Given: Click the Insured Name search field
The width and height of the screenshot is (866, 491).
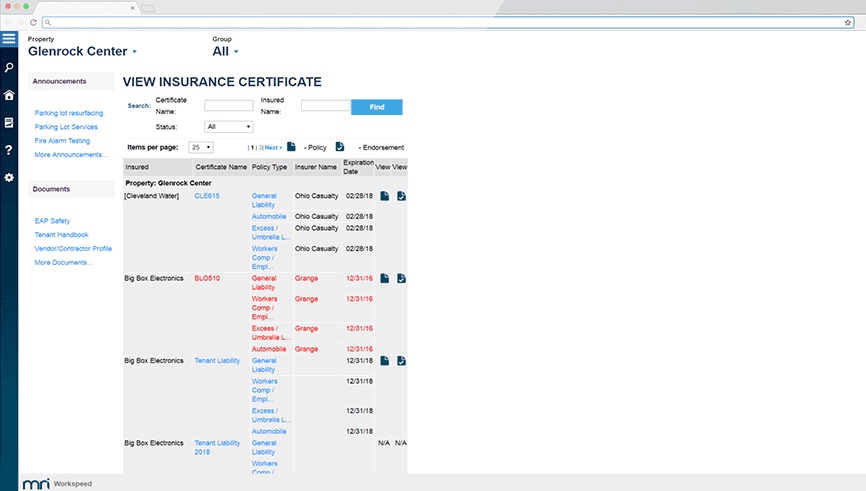Looking at the screenshot, I should tap(324, 105).
